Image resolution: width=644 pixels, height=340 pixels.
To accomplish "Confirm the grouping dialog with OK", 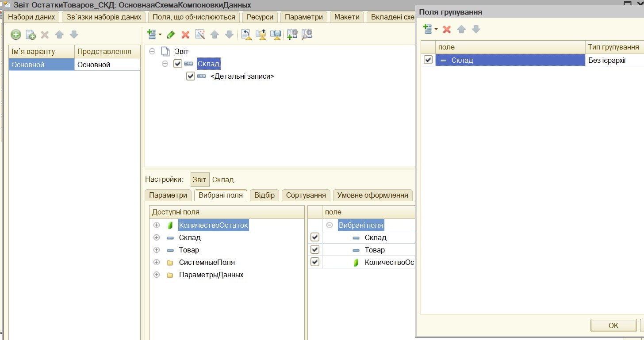I will pyautogui.click(x=613, y=325).
